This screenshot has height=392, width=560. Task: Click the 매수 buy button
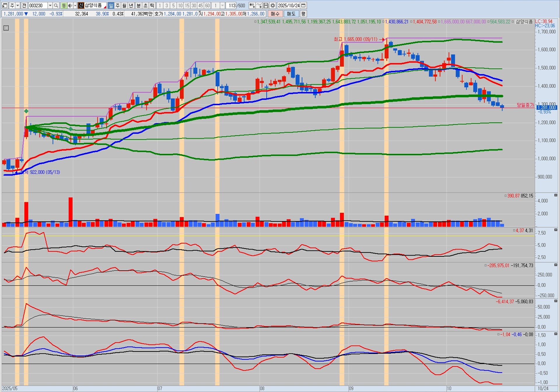coord(275,14)
